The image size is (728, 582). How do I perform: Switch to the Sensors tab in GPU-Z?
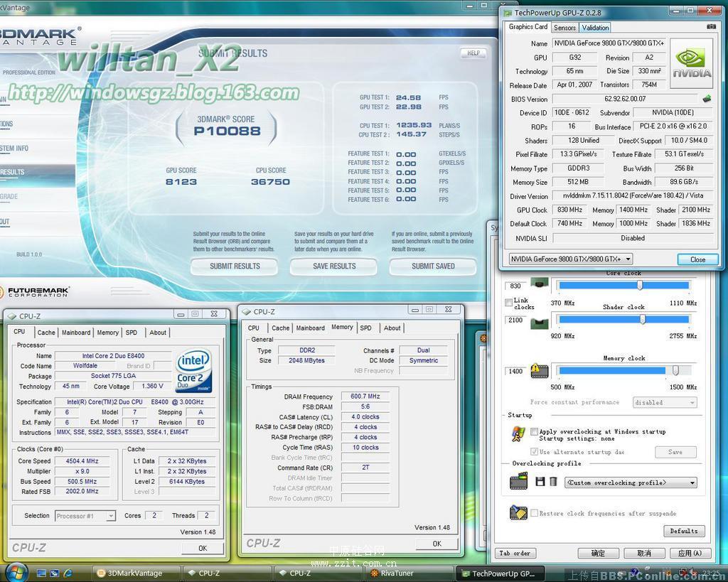(564, 27)
